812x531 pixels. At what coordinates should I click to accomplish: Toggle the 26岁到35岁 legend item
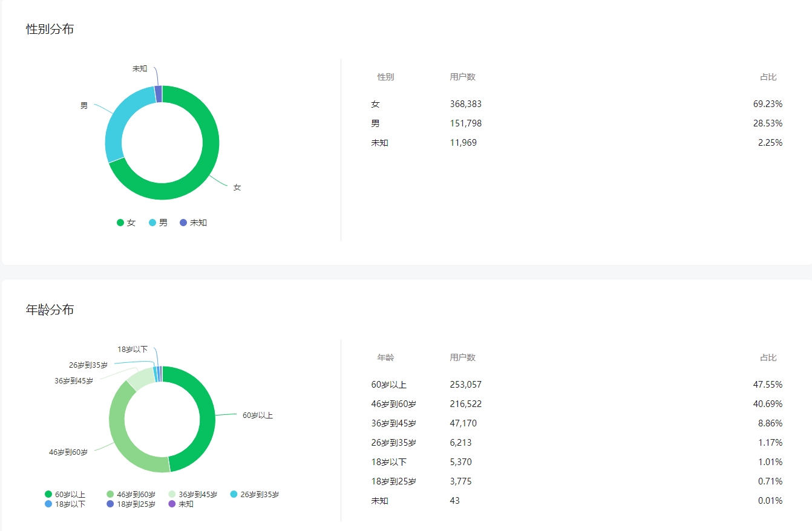[x=255, y=495]
